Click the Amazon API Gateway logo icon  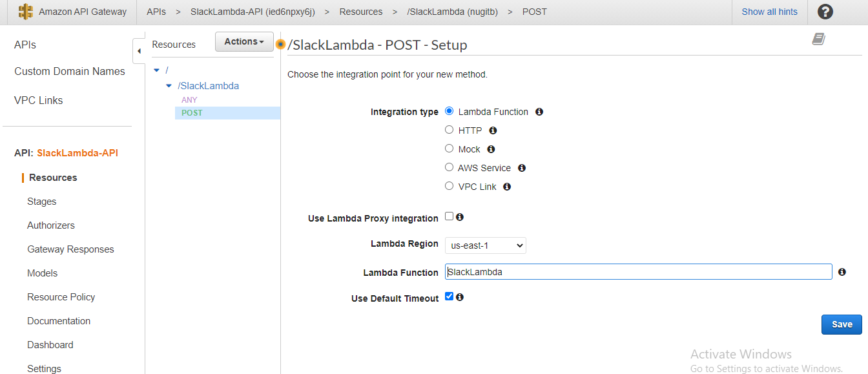25,12
